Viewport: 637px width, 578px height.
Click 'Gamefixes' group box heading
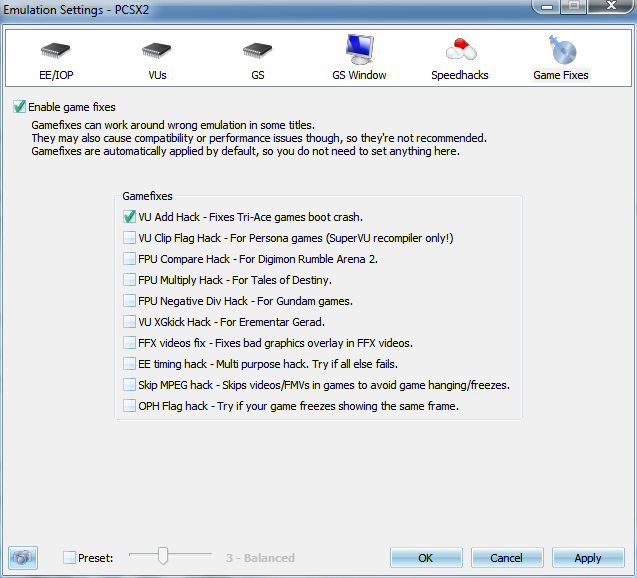[x=147, y=196]
